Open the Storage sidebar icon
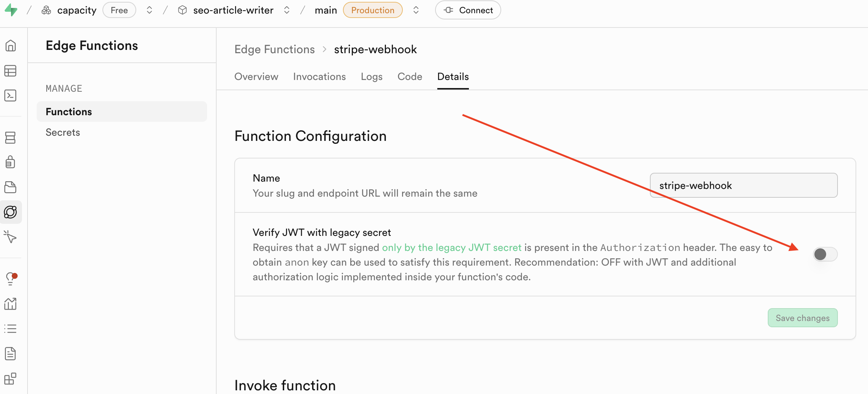 pos(11,187)
